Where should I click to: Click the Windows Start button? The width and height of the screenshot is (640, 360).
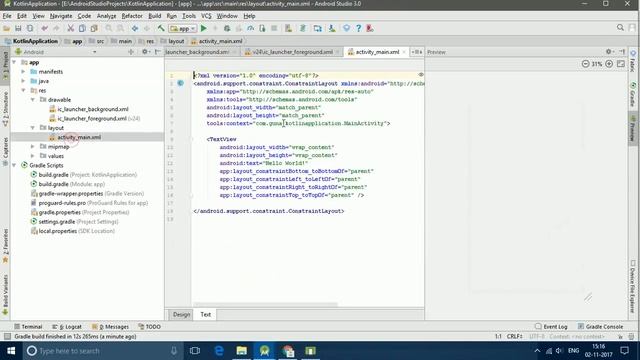pos(11,351)
